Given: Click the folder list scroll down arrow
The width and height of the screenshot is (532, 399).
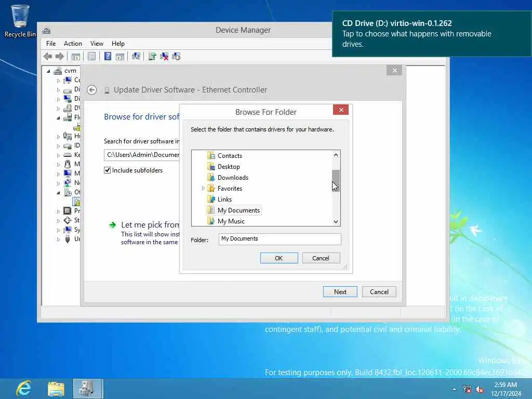Looking at the screenshot, I should coord(336,221).
